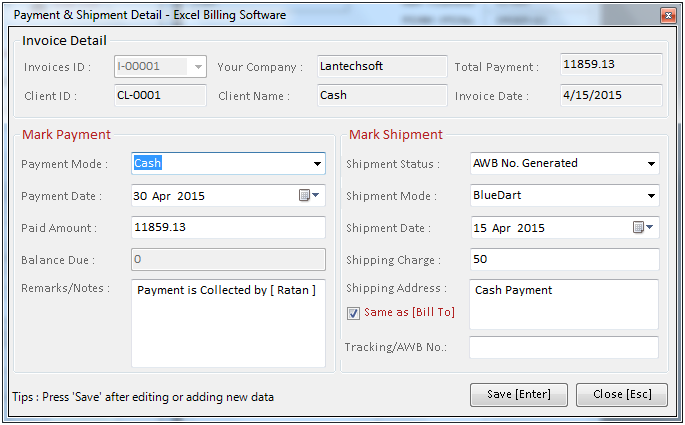Image resolution: width=685 pixels, height=425 pixels.
Task: Click the Tips text at bottom
Action: (143, 397)
